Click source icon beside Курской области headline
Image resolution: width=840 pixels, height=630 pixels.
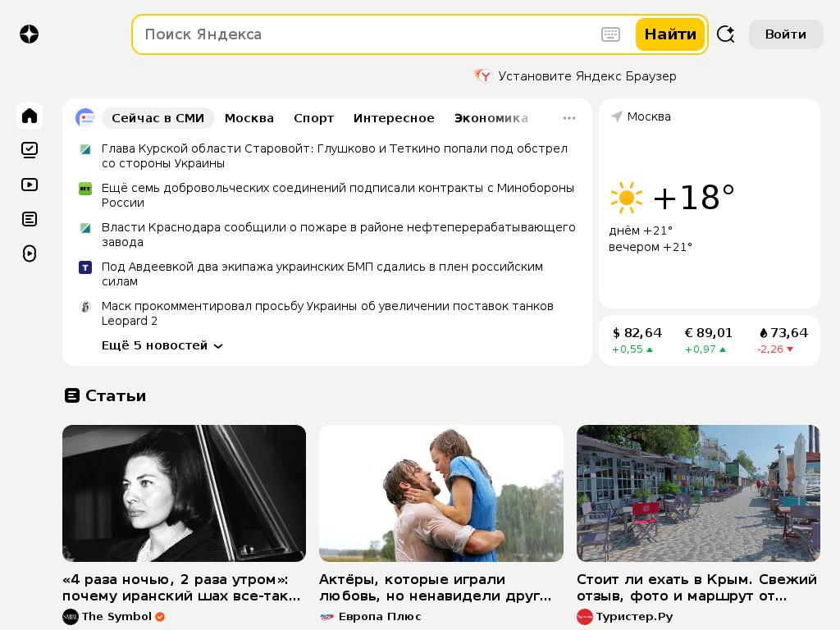(85, 149)
